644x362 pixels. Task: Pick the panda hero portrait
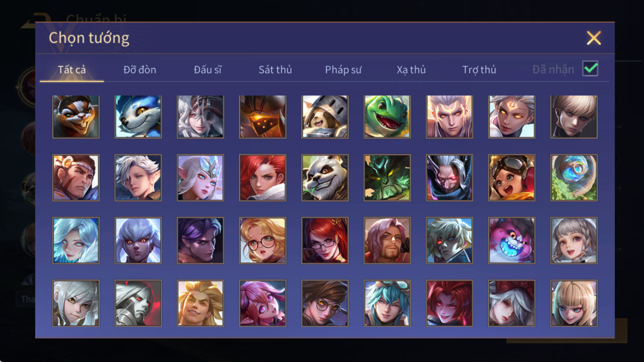pos(325,178)
